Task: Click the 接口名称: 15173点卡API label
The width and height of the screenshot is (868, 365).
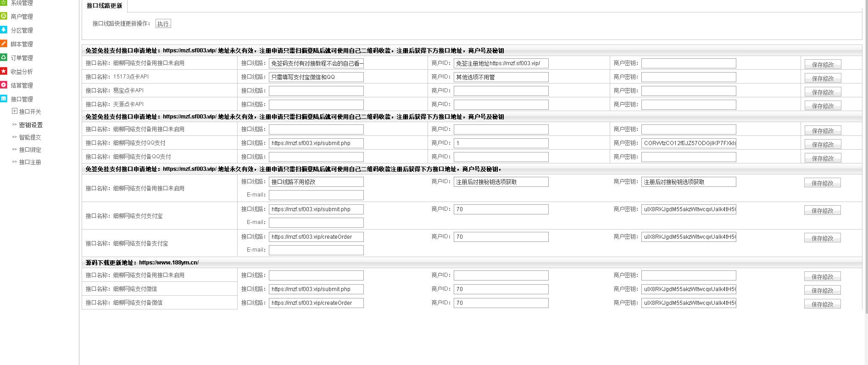Action: tap(117, 77)
